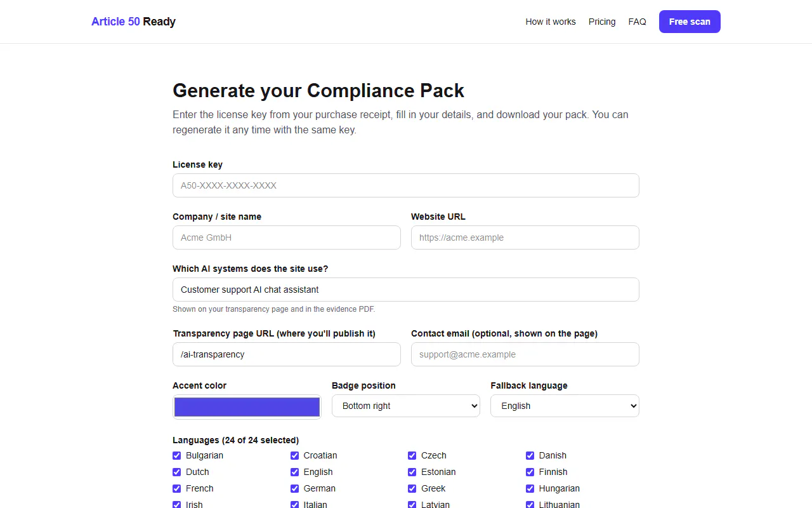Focus the License key field
812x508 pixels.
click(x=406, y=185)
